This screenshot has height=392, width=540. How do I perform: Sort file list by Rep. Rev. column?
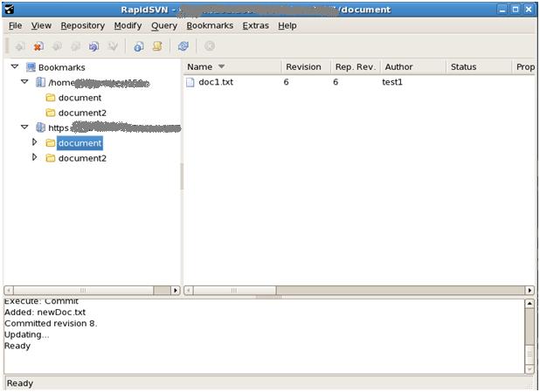tap(356, 66)
